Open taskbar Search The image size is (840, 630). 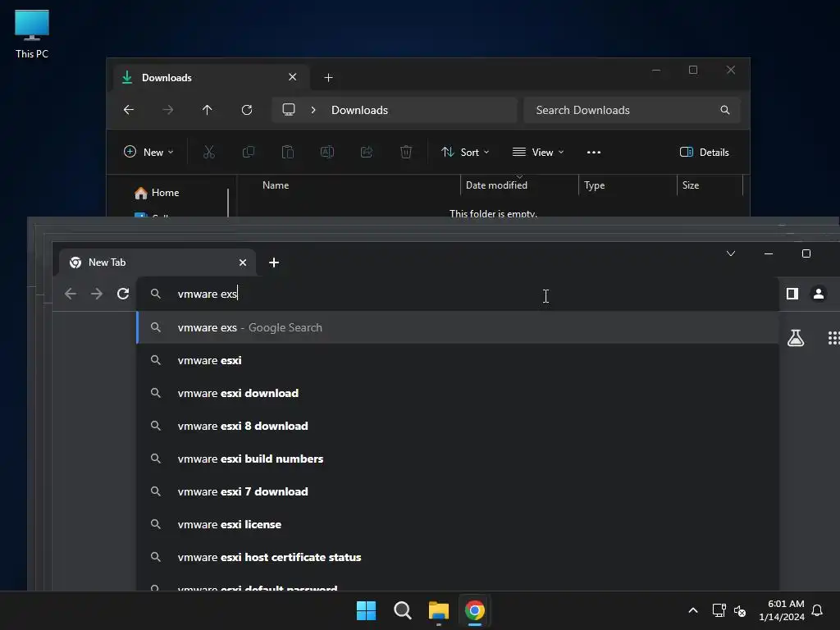[402, 610]
